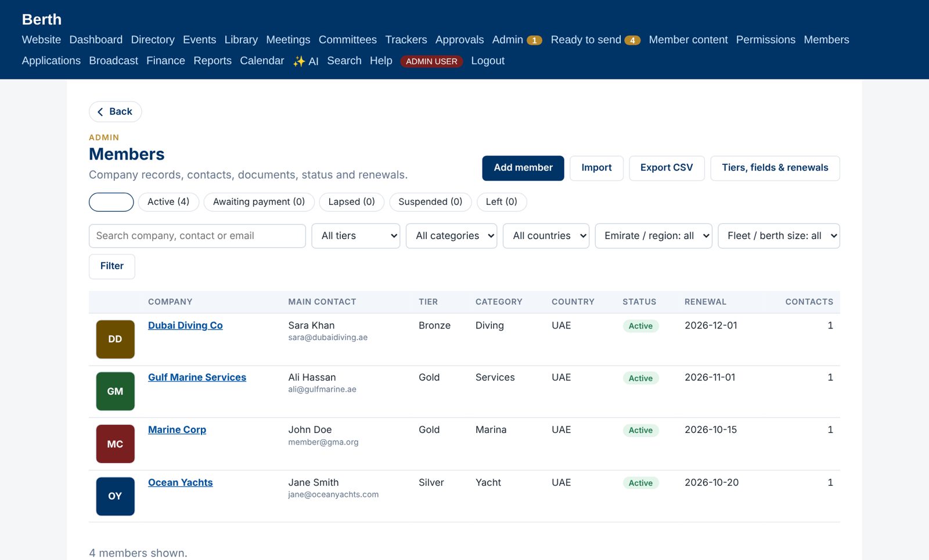Open the Help menu item
Viewport: 929px width, 560px height.
point(381,61)
